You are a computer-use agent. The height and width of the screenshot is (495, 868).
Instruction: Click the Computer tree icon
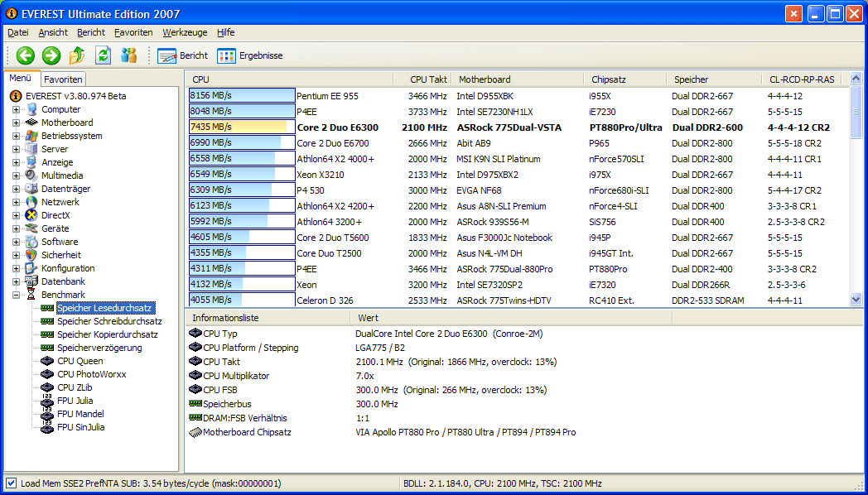[x=32, y=109]
